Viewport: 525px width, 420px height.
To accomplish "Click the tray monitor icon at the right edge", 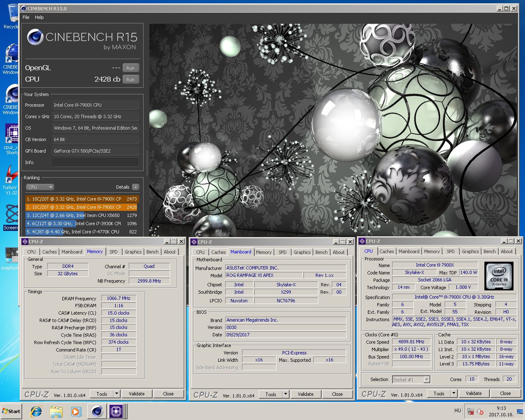I will (x=520, y=411).
